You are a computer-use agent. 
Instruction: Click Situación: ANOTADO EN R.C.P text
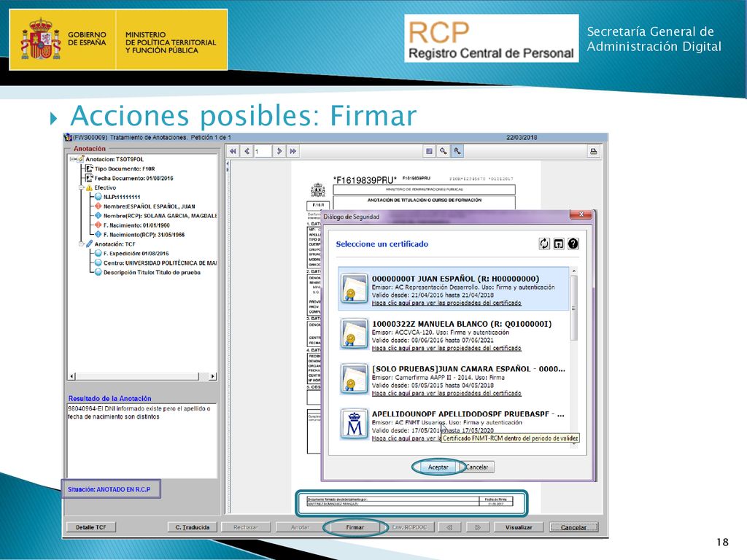[109, 489]
